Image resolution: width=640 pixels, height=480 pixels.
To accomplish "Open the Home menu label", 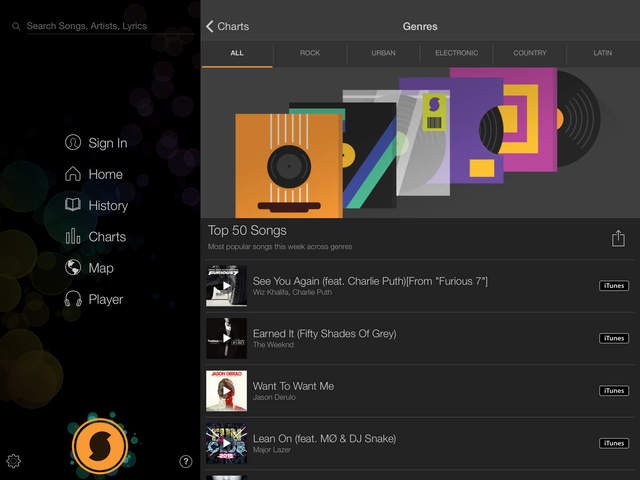I will tap(105, 174).
